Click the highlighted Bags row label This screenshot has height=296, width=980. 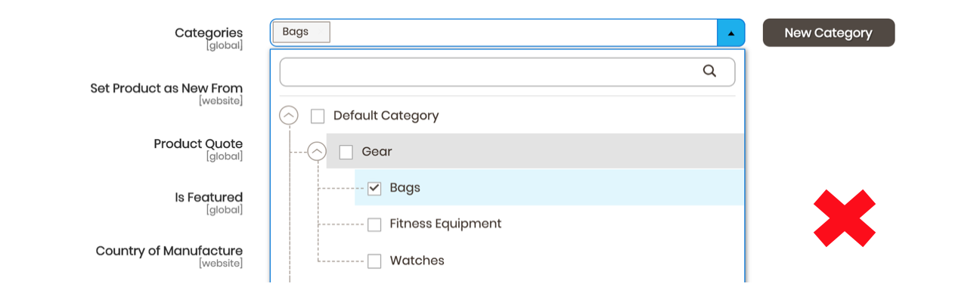coord(405,188)
